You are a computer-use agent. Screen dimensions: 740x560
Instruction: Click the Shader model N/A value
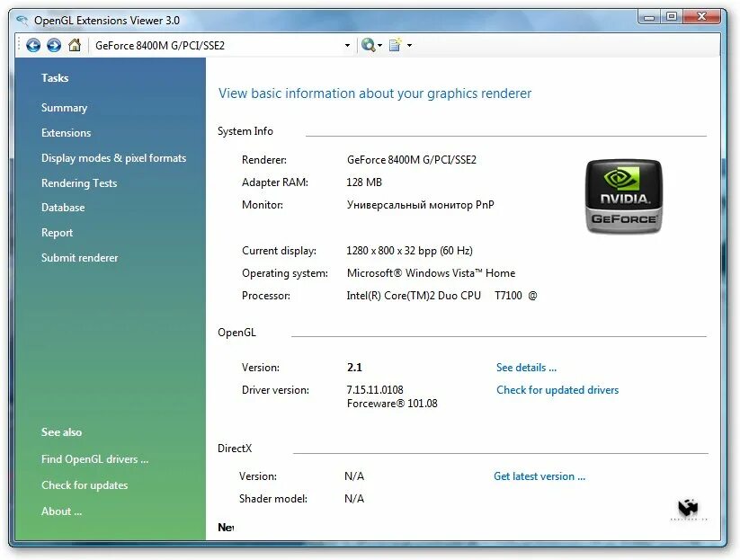click(354, 499)
